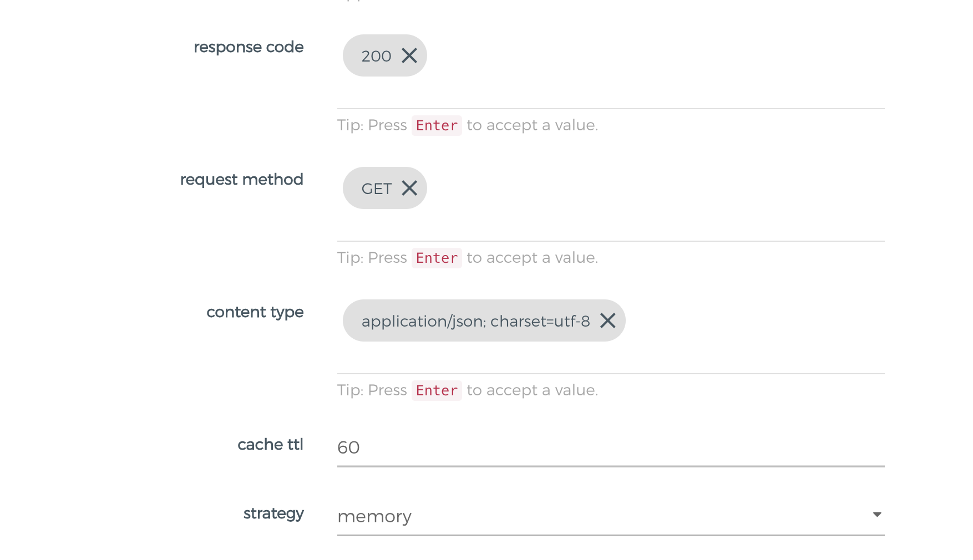Expand strategy options using the arrow
973x560 pixels.
click(877, 515)
